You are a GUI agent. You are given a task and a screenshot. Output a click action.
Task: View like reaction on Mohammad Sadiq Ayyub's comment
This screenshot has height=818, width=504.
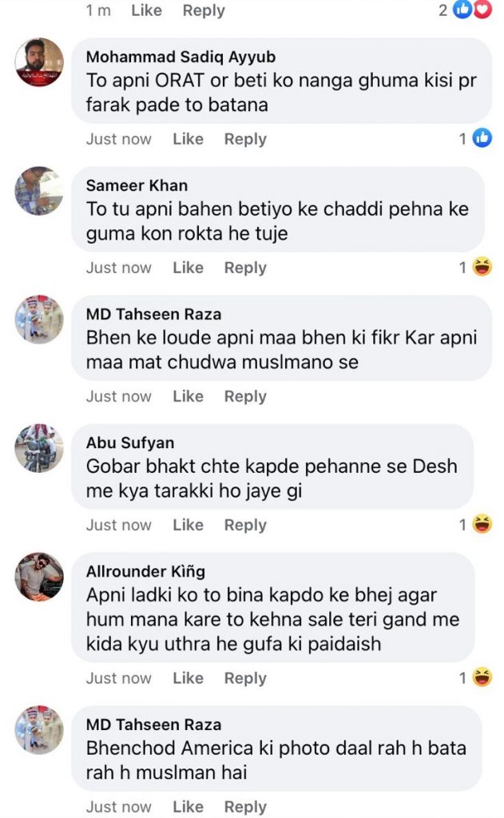pos(482,138)
